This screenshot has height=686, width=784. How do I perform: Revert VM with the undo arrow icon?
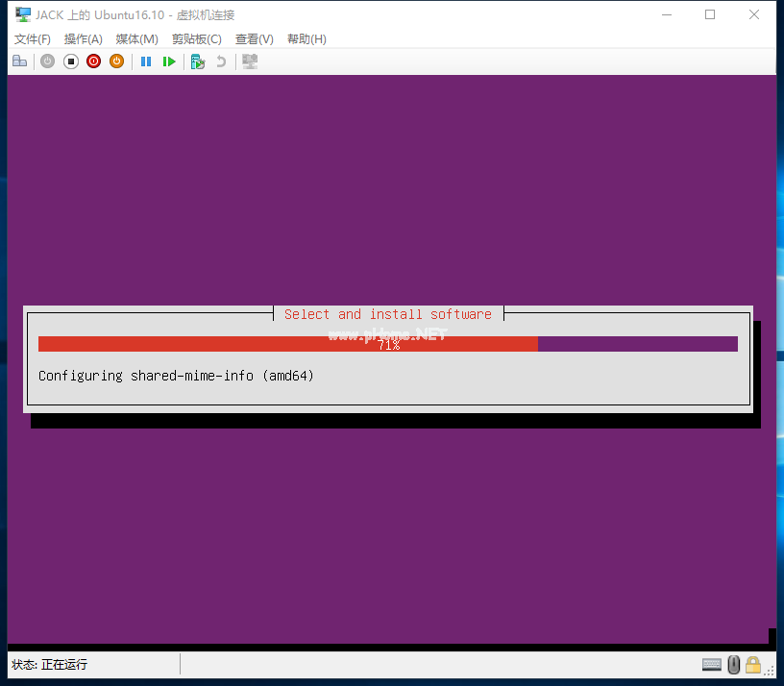pos(221,61)
